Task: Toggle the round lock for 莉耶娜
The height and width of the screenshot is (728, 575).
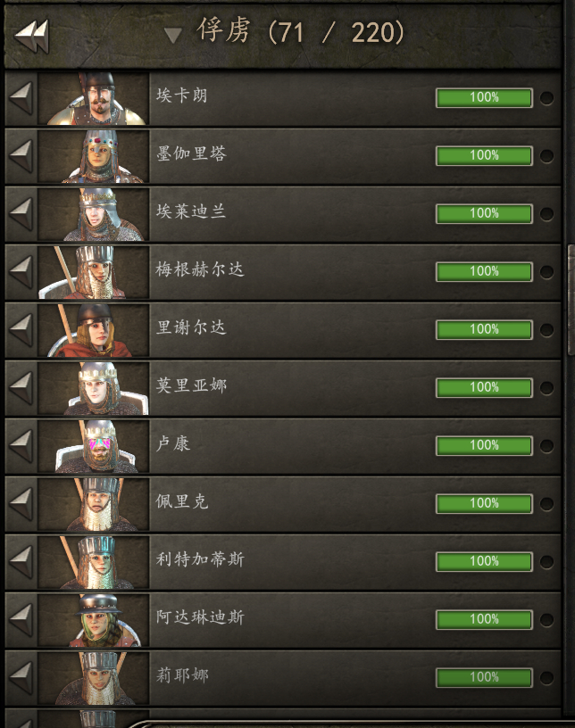Action: tap(546, 678)
